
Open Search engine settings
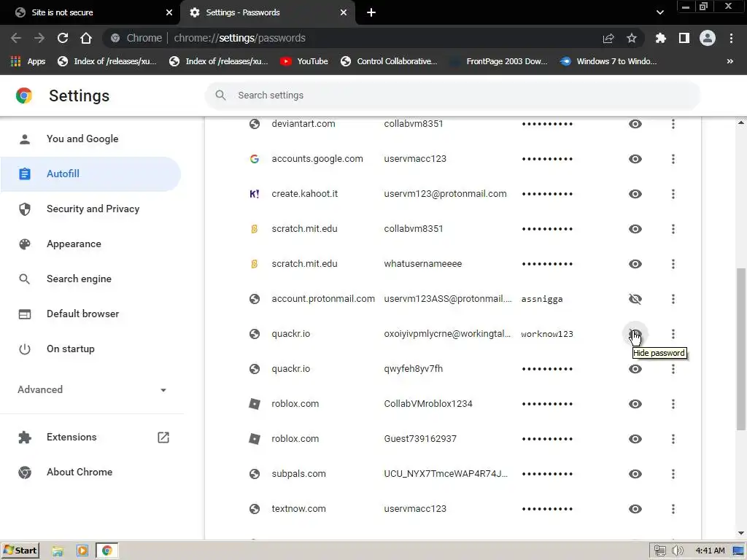pyautogui.click(x=90, y=279)
